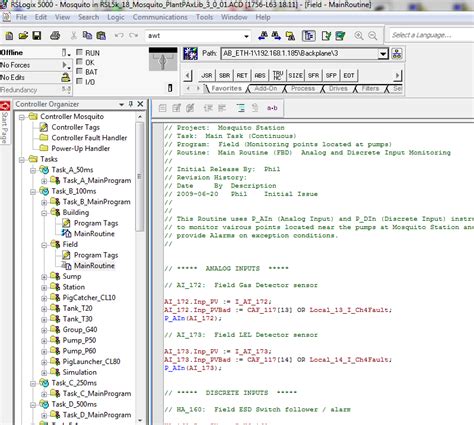
Task: Toggle the I/O status checkbox
Action: point(79,81)
